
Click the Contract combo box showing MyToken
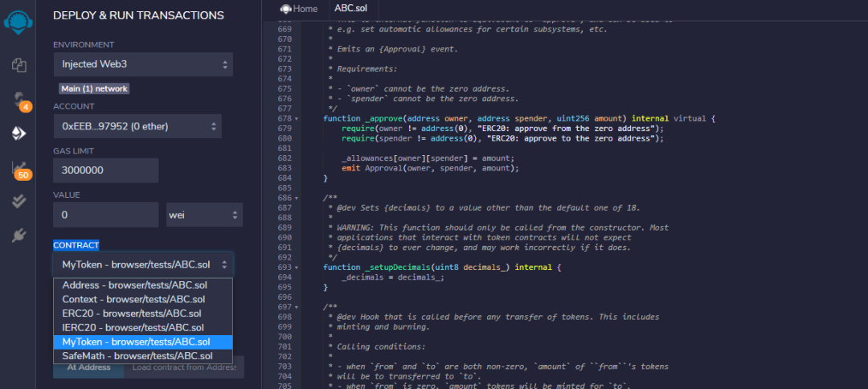143,264
